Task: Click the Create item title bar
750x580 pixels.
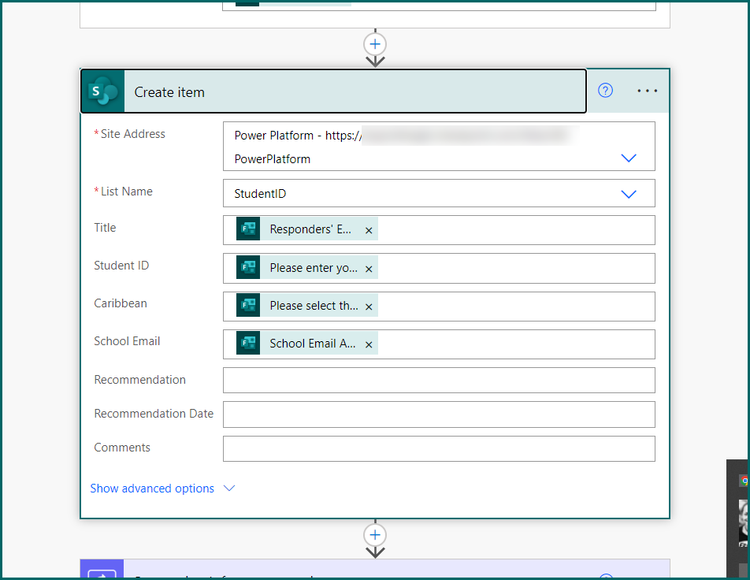Action: [333, 91]
